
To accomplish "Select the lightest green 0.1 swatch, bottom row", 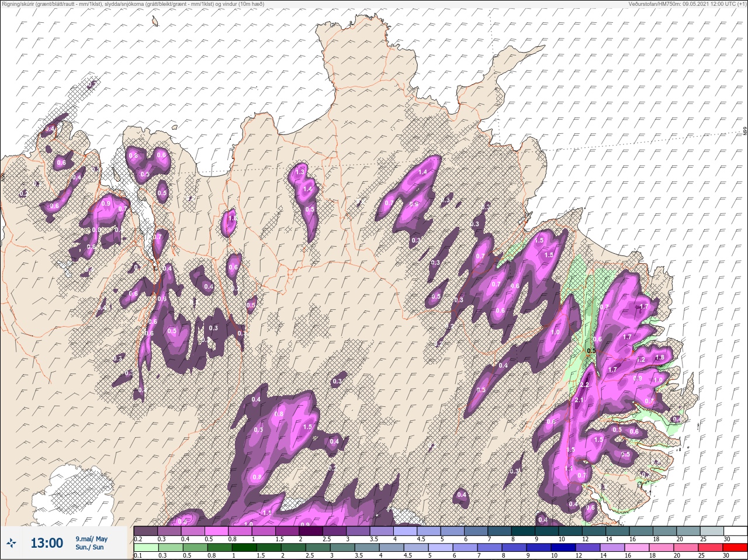I will point(146,548).
